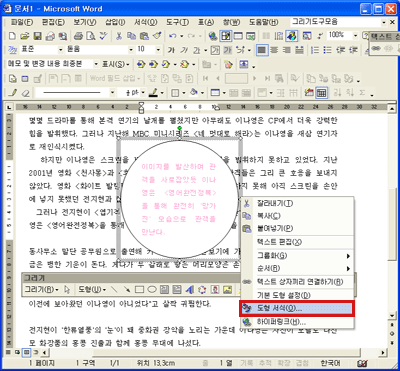Select the Oval shape tool

tap(152, 289)
